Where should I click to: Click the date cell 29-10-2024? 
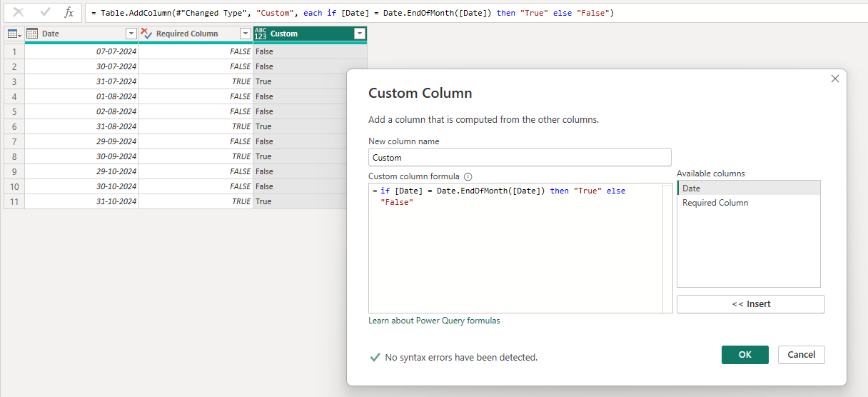point(81,171)
